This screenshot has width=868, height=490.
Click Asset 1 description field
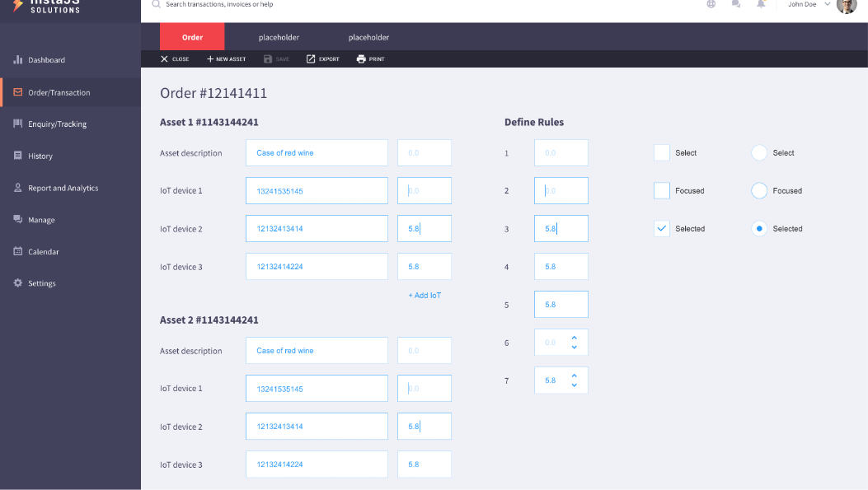(x=317, y=153)
